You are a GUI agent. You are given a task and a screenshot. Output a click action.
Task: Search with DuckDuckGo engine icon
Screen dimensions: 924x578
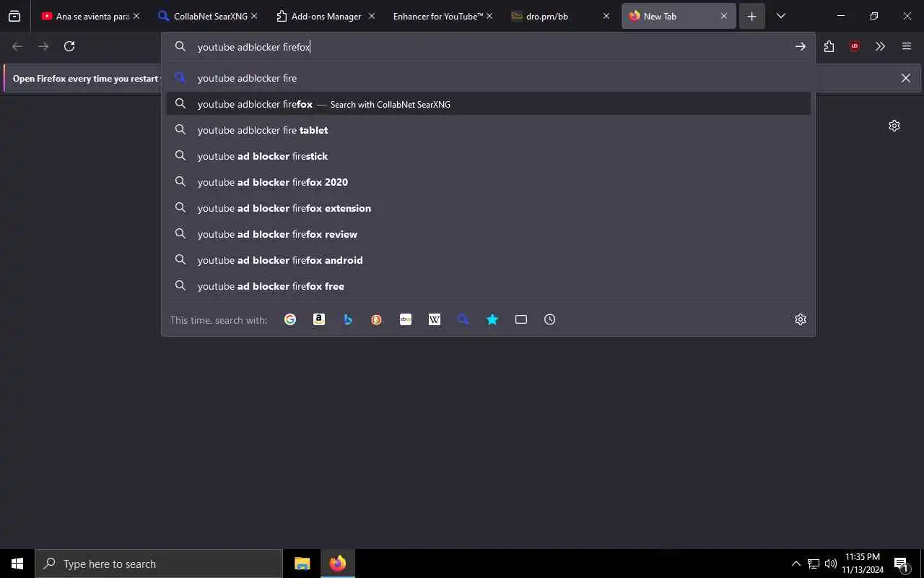(x=377, y=319)
